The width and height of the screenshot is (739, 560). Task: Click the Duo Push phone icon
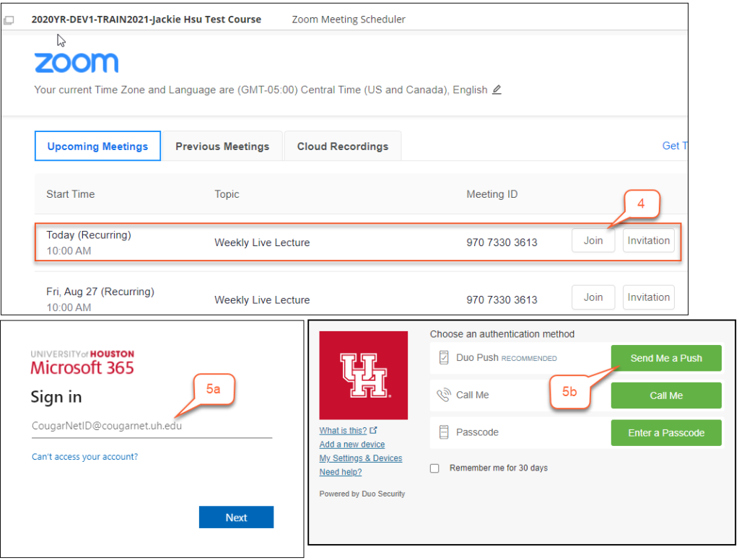[444, 358]
